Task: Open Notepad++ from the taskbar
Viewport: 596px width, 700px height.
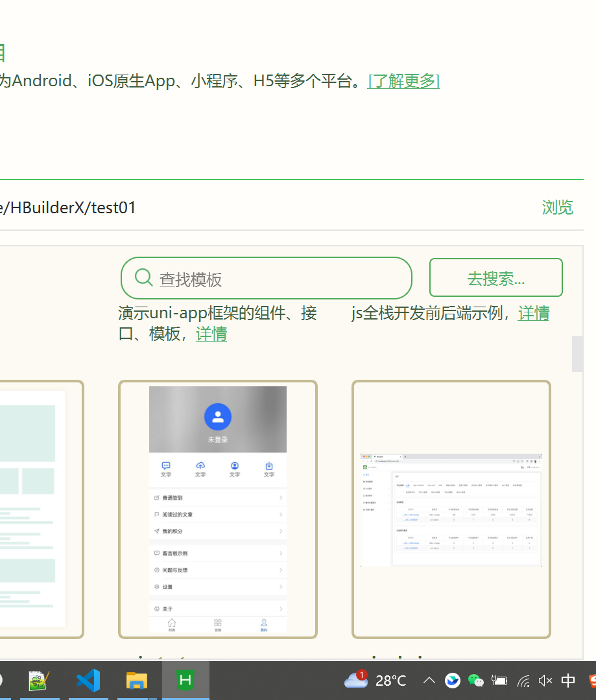Action: coord(40,681)
